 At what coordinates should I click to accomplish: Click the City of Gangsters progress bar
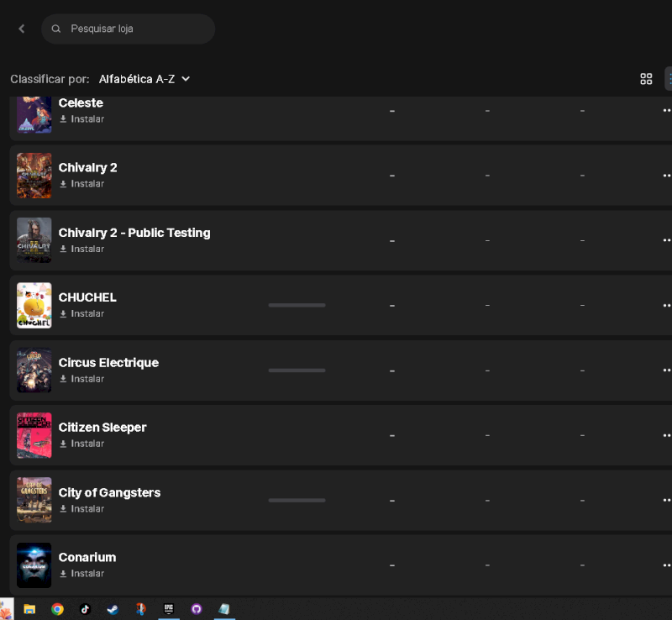297,501
